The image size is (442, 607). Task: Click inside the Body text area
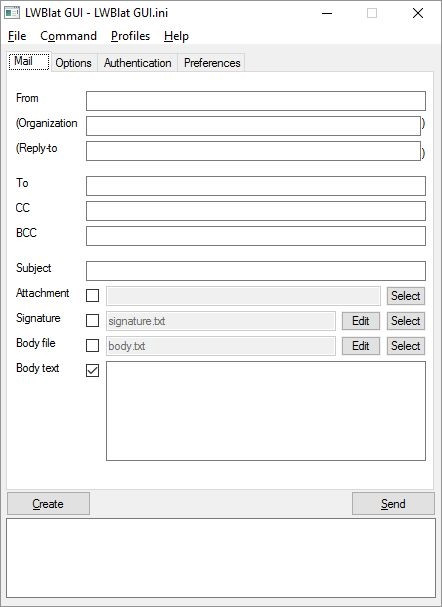[266, 411]
